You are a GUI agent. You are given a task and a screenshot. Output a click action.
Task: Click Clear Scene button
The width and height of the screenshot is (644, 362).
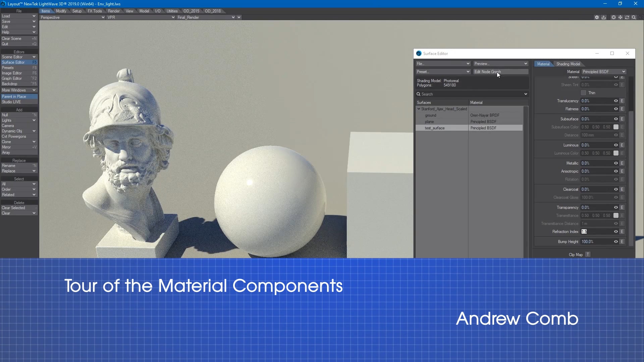click(x=19, y=39)
